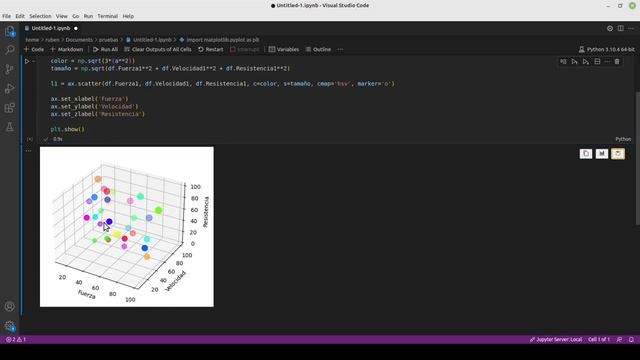Screen dimensions: 640x360
Task: Run cell by line icon in cell toolbar
Action: pyautogui.click(x=563, y=62)
